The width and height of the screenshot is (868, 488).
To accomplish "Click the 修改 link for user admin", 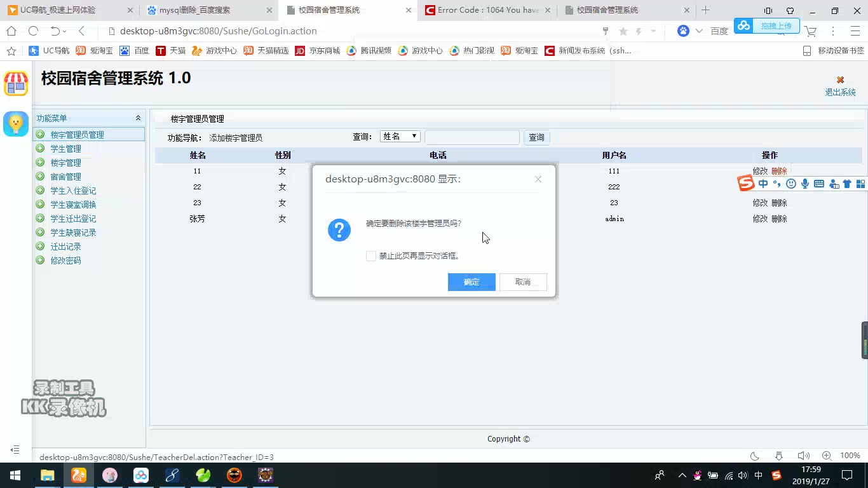I will click(760, 218).
